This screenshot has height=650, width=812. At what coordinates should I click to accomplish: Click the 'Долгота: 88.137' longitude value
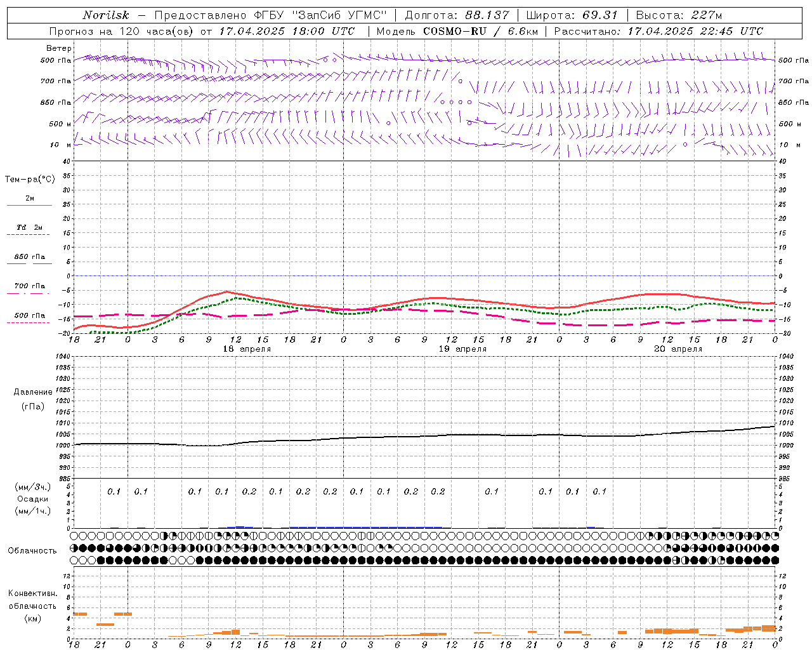point(457,15)
